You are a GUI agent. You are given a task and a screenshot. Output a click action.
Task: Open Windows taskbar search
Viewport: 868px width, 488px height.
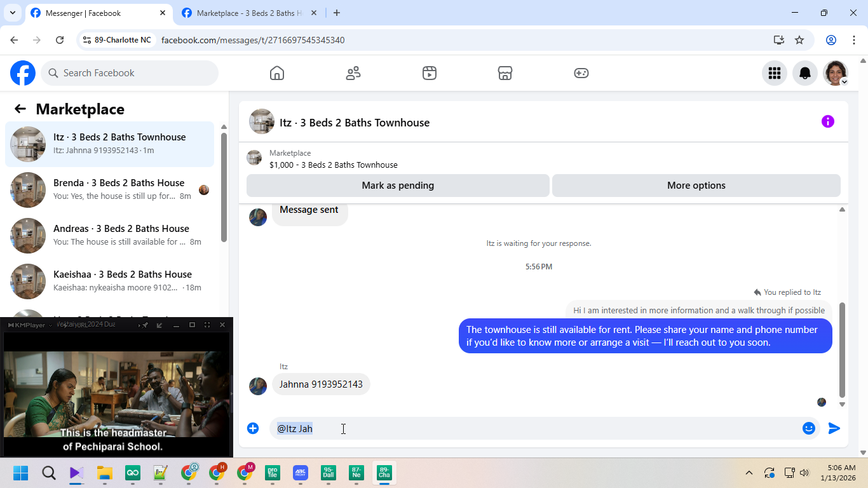(49, 473)
